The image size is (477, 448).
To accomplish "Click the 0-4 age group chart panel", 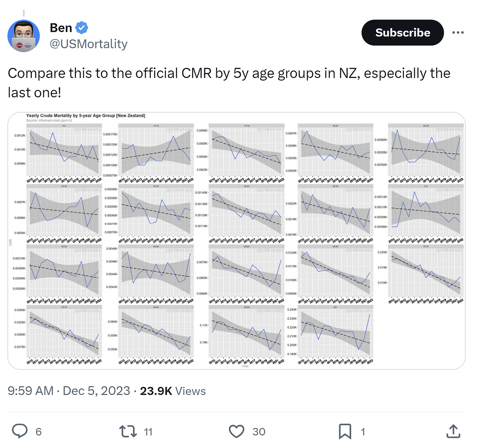I will 64,151.
